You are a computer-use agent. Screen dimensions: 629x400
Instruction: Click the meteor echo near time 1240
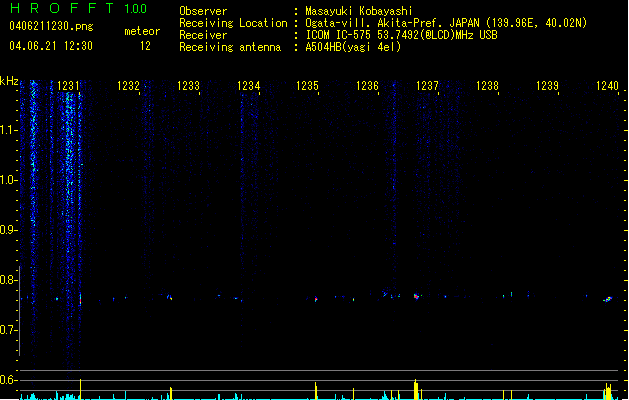(x=608, y=299)
